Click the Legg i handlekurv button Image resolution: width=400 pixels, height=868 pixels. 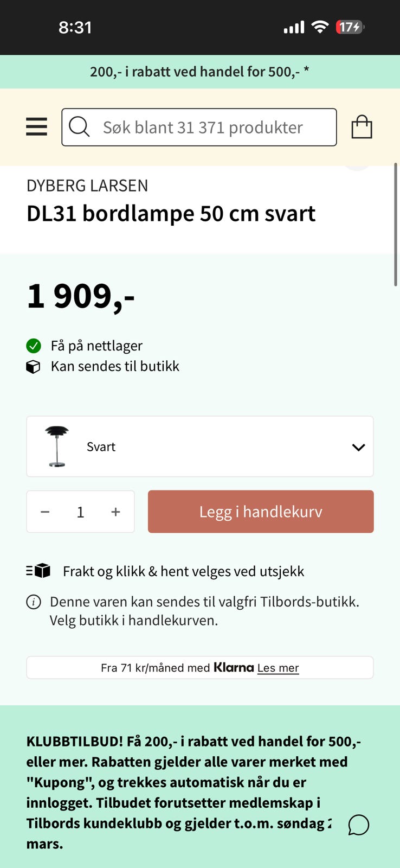pos(261,512)
